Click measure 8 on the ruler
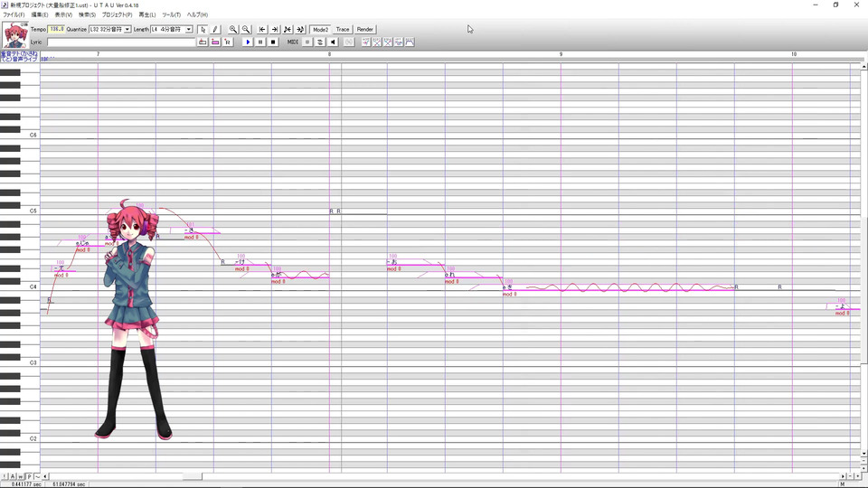Viewport: 868px width, 488px height. point(329,54)
